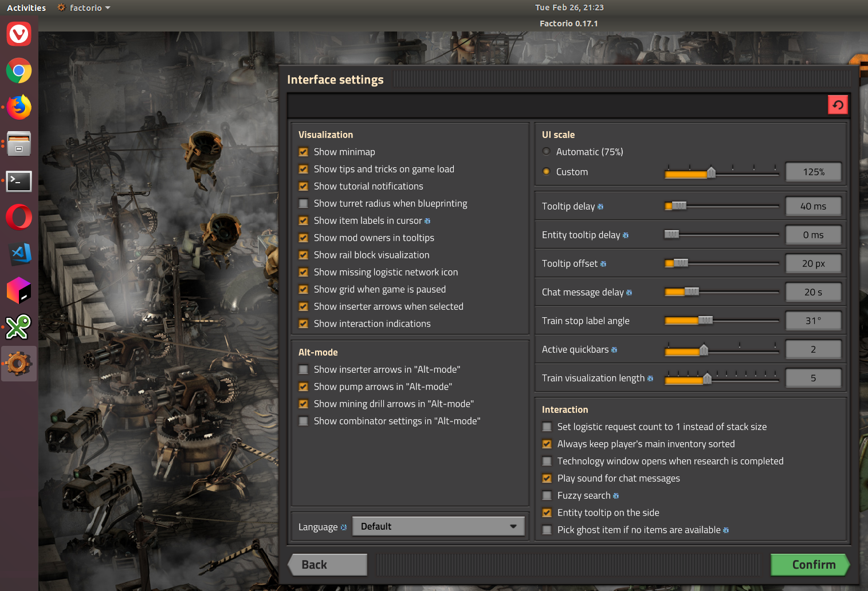Enable Show combinator settings in Alt-mode
Viewport: 868px width, 591px height.
[x=304, y=421]
